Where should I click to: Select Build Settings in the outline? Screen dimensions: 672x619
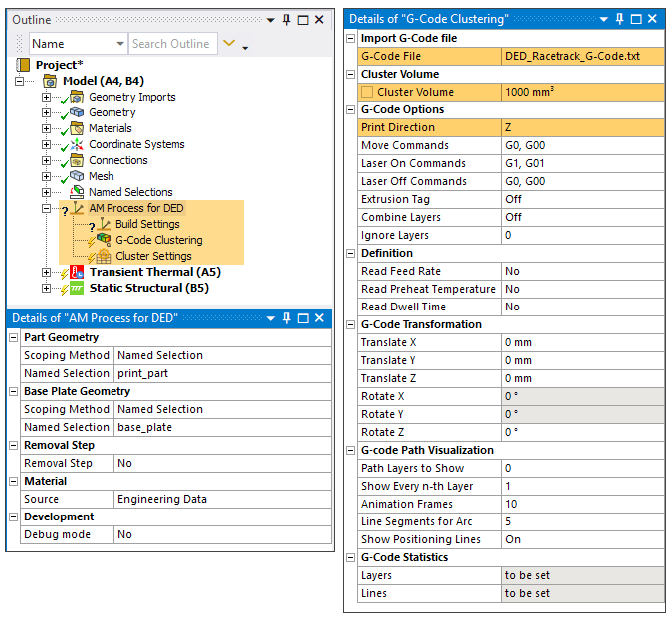coord(147,225)
